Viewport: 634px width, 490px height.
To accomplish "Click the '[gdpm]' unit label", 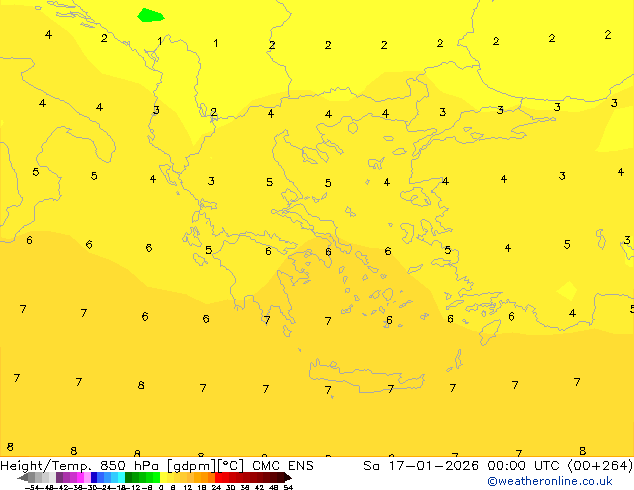I will [x=190, y=466].
